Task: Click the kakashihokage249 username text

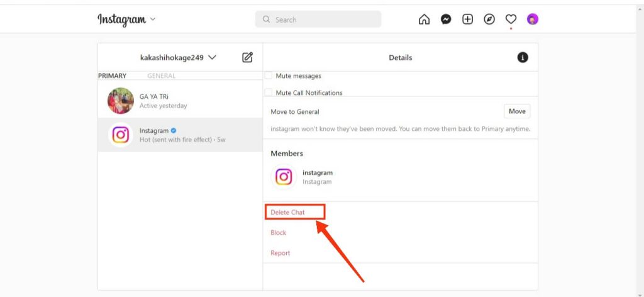Action: click(172, 57)
